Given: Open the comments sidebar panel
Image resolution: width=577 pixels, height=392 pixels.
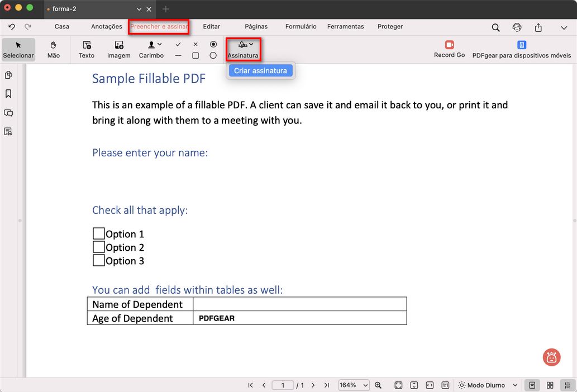Looking at the screenshot, I should pyautogui.click(x=8, y=113).
